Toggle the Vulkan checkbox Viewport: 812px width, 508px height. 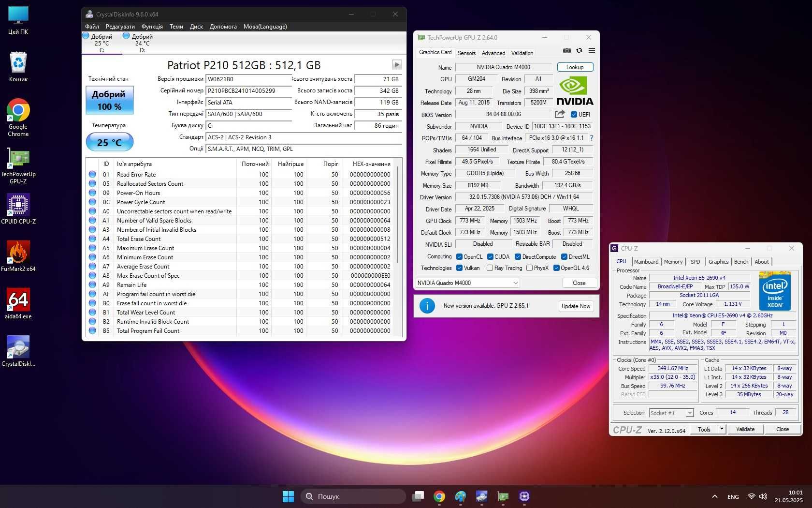coord(459,268)
